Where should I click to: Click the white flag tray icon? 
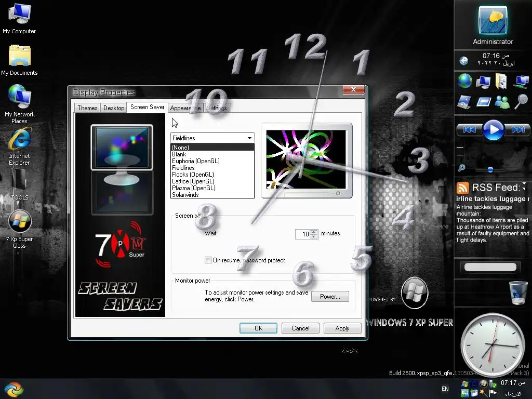coord(493,393)
